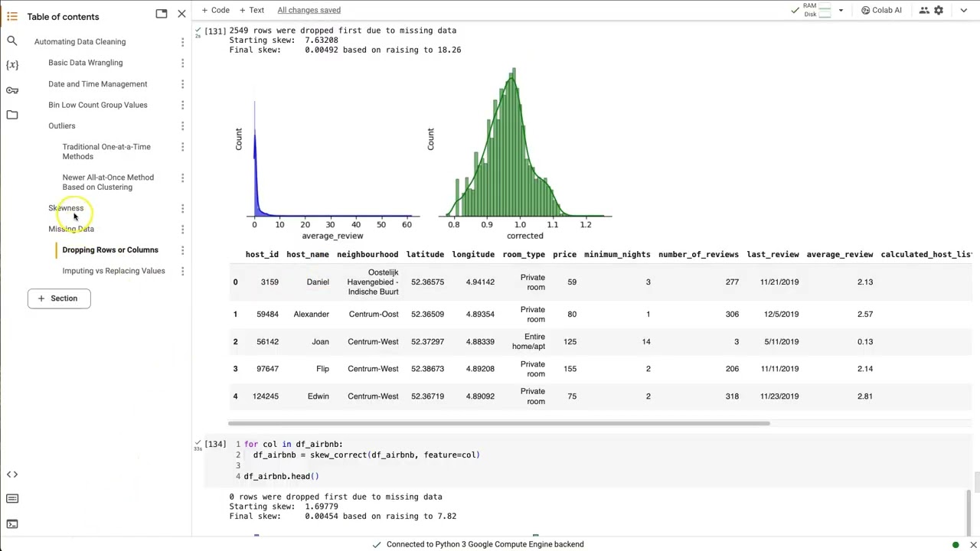Screen dimensions: 980x551
Task: Open options menu for Imputing vs Replacing Values
Action: pyautogui.click(x=182, y=271)
